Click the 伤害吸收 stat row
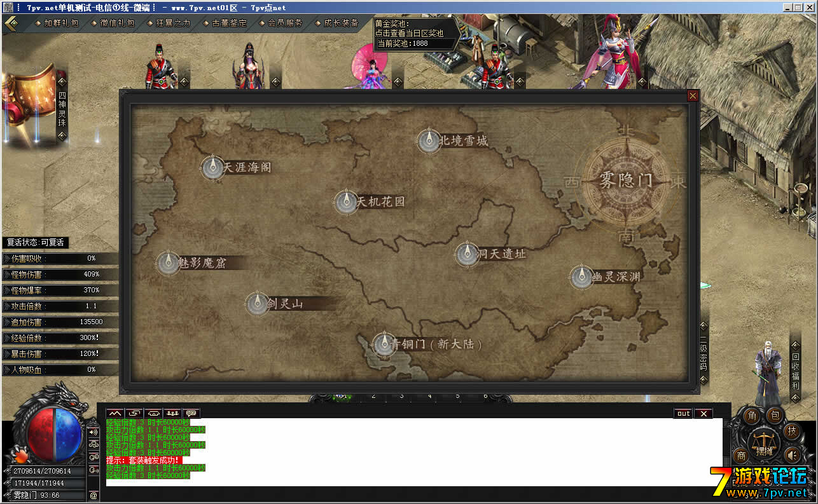The height and width of the screenshot is (504, 818). [60, 258]
